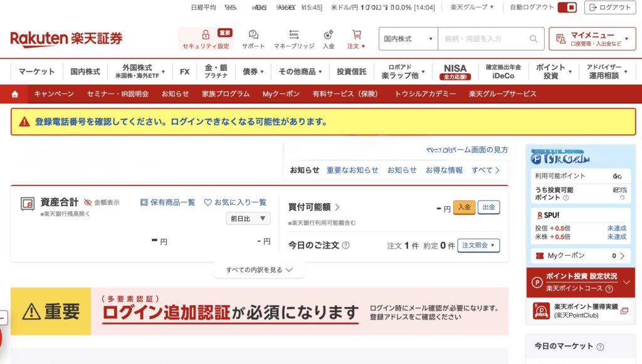Toggle amount display eye icon

point(88,202)
